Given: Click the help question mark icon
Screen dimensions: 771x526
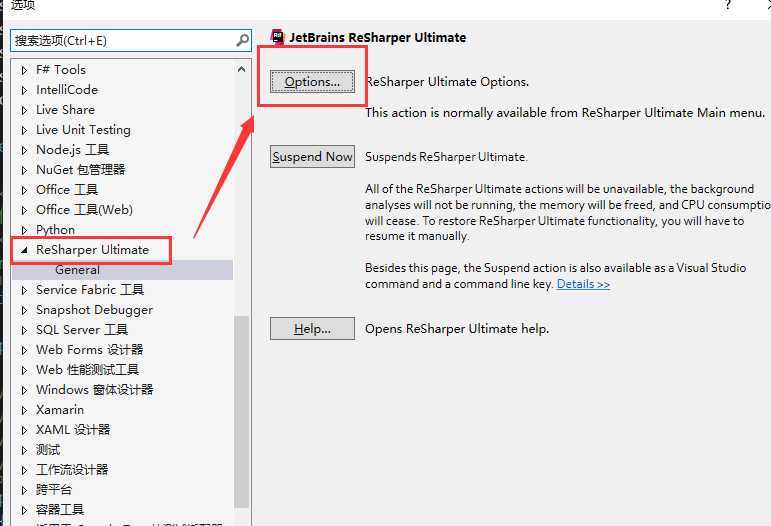Looking at the screenshot, I should [x=728, y=5].
